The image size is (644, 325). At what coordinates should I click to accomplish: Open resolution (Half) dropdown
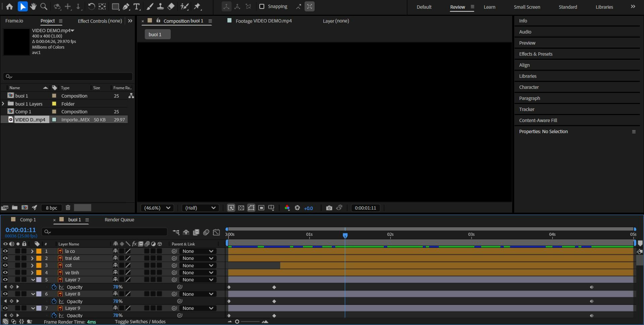coord(200,208)
